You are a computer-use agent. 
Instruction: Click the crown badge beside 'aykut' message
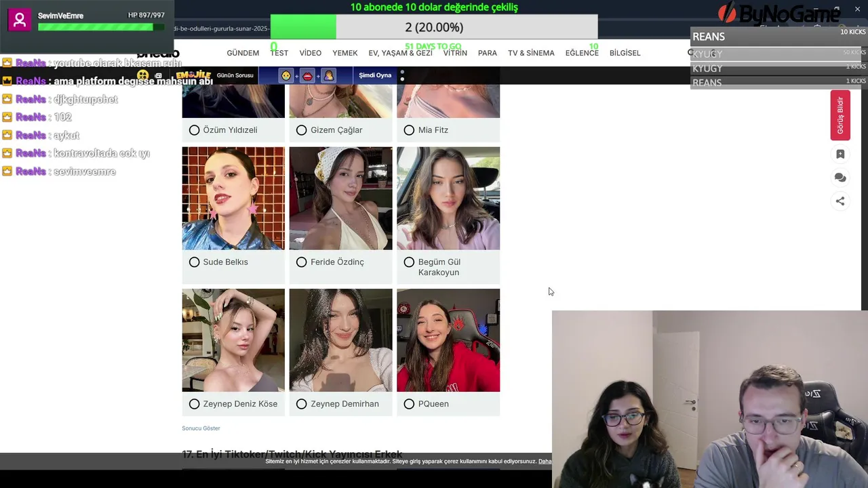click(x=7, y=135)
